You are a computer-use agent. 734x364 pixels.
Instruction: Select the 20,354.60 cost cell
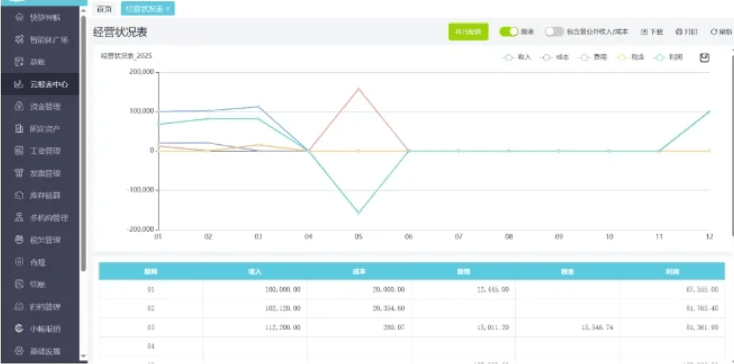click(360, 308)
